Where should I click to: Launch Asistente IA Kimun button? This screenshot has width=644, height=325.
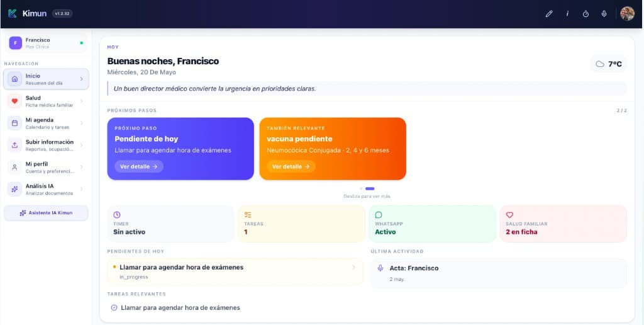[46, 213]
